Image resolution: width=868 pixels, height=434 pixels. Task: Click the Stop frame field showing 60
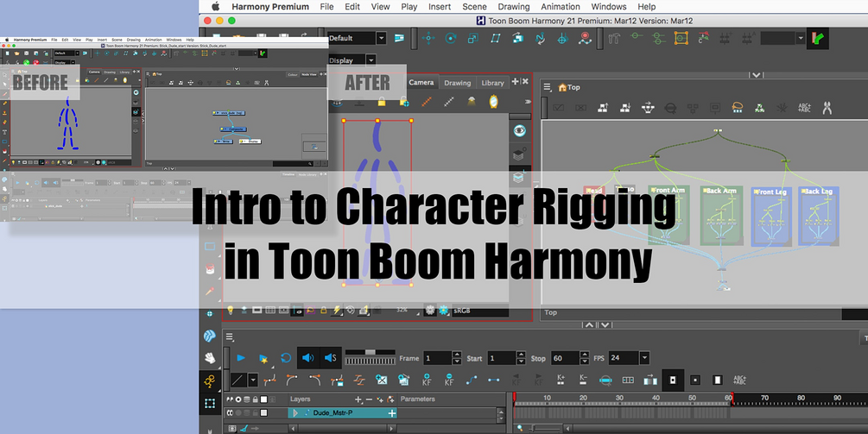(x=565, y=358)
